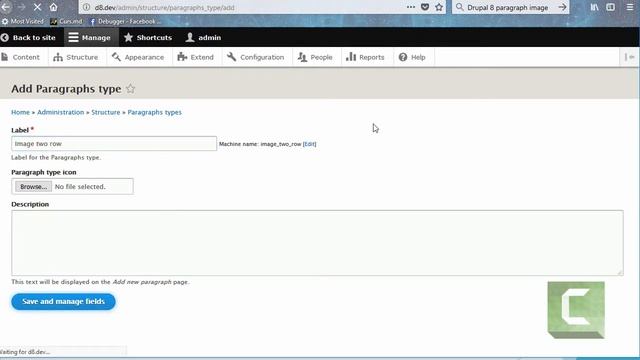Screen dimensions: 640x360
Task: Submit search with arrow icon
Action: (x=562, y=7)
